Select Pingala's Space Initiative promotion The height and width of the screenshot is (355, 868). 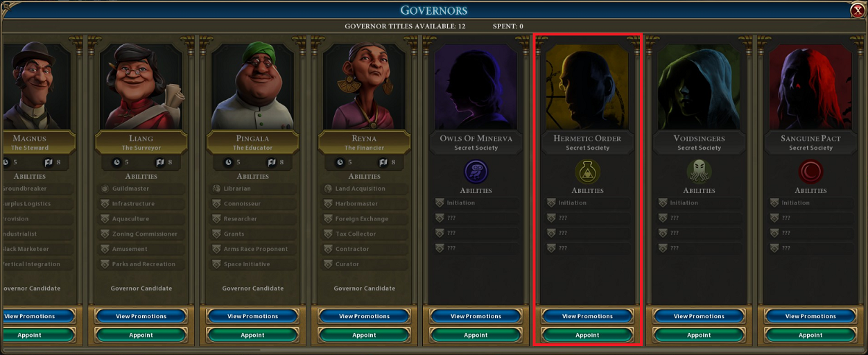pos(253,264)
